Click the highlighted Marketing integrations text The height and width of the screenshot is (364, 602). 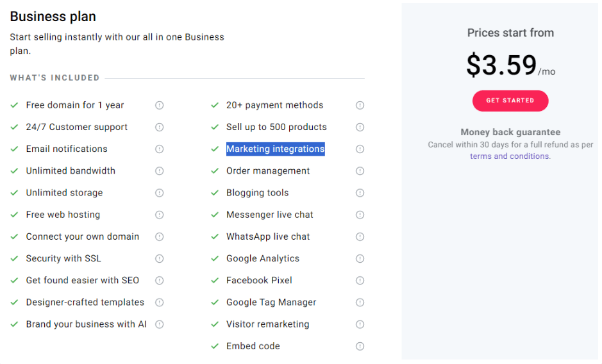275,149
